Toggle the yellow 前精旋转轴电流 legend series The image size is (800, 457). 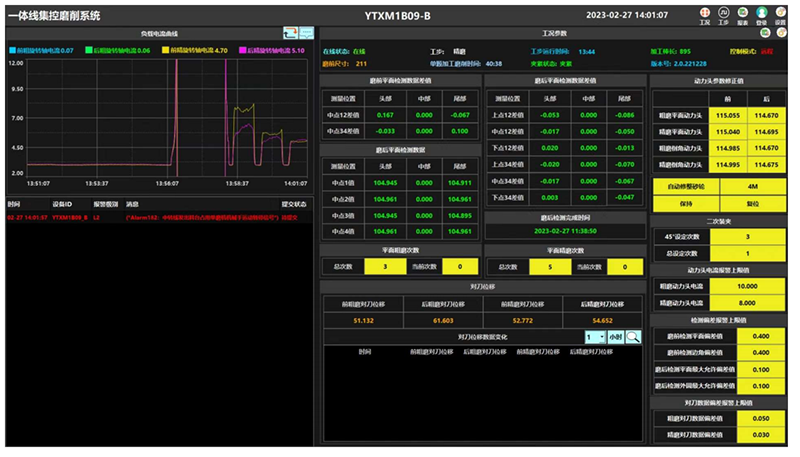coord(198,50)
